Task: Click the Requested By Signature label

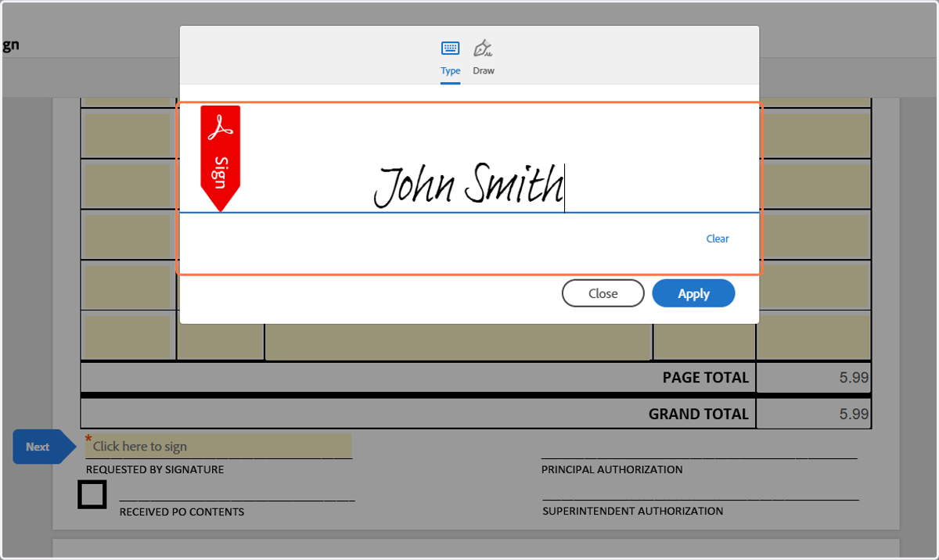Action: 155,469
